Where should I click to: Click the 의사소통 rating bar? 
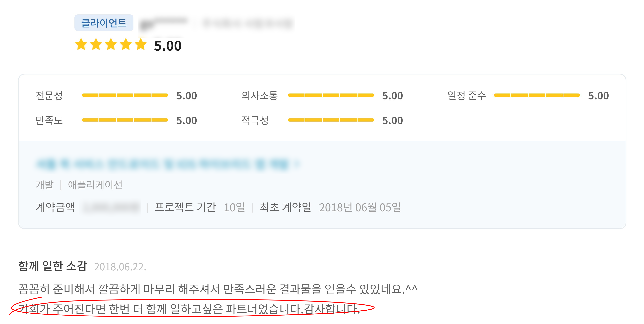click(331, 95)
